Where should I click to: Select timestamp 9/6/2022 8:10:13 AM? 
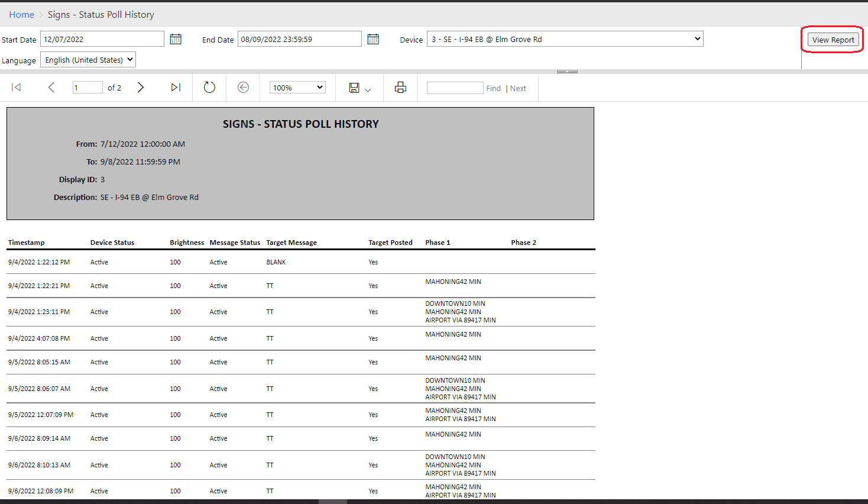pos(39,465)
